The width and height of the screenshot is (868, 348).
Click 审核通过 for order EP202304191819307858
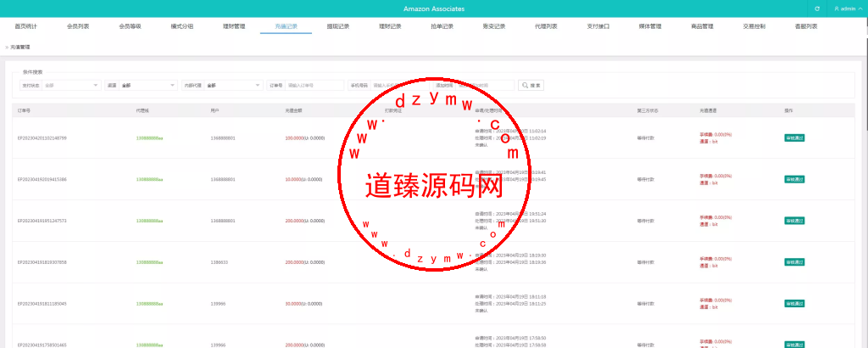(x=793, y=262)
